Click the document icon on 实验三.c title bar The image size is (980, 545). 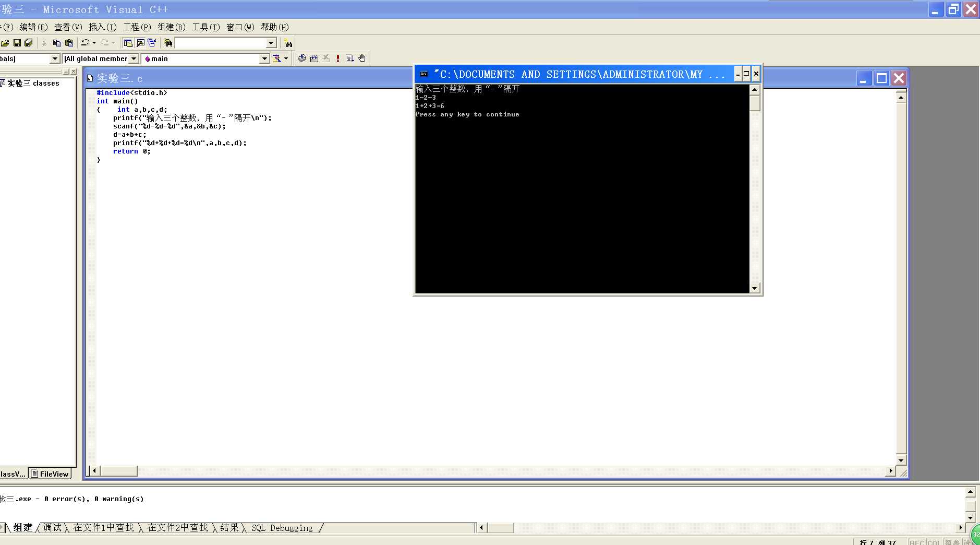pyautogui.click(x=90, y=78)
